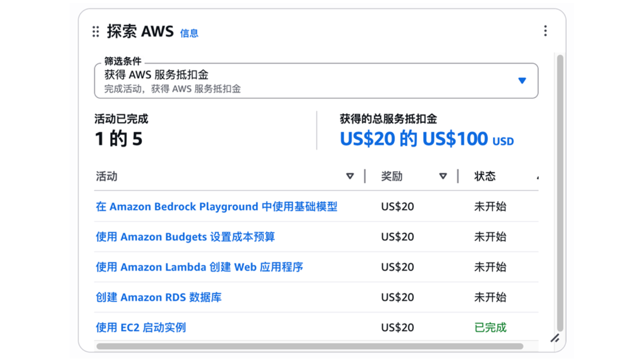
Task: Expand the 筛选条件 filter dropdown
Action: point(522,81)
